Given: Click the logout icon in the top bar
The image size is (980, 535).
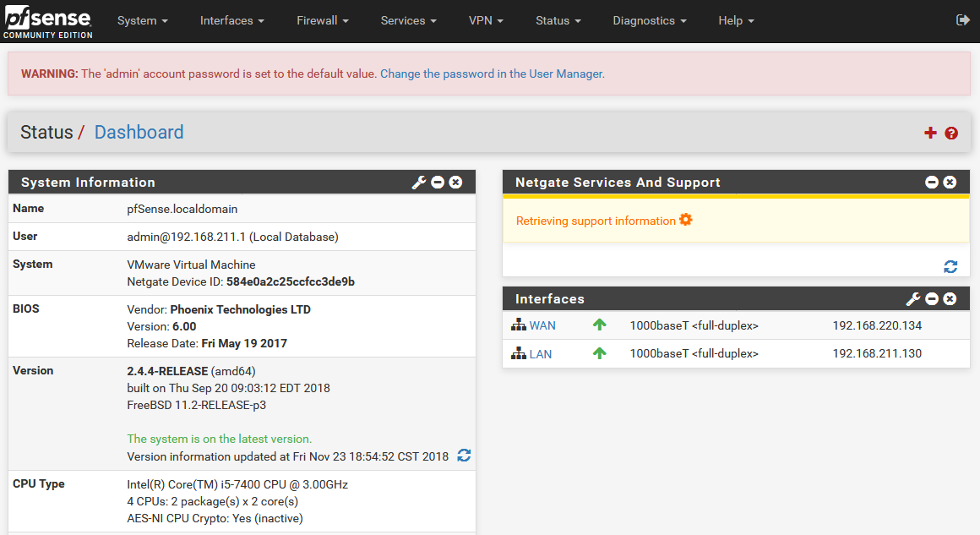Looking at the screenshot, I should pos(962,20).
